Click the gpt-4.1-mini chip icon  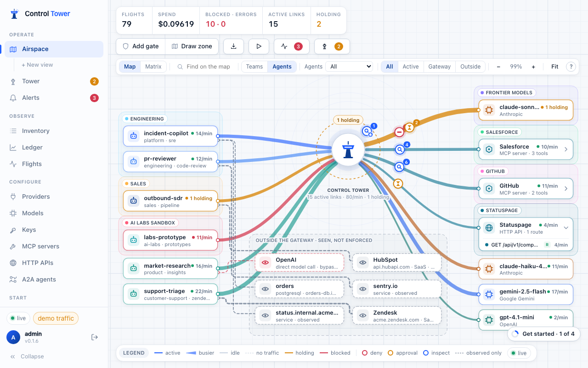pyautogui.click(x=489, y=320)
